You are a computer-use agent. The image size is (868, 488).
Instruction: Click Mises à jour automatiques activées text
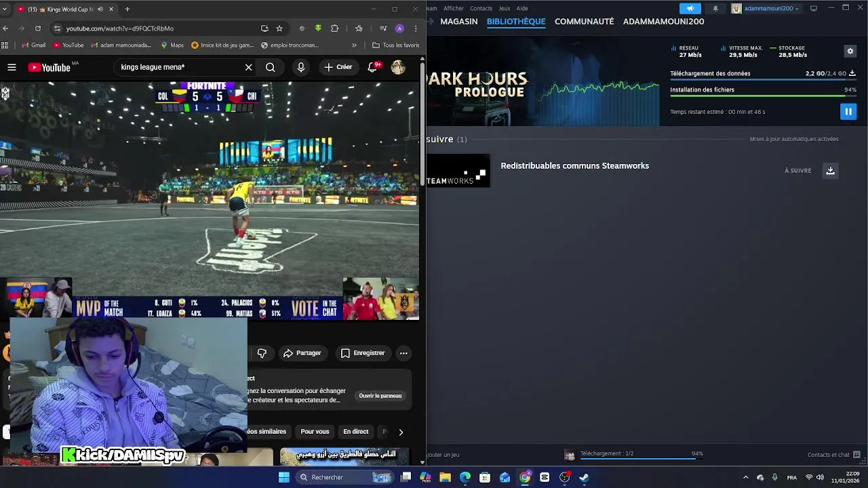coord(794,139)
